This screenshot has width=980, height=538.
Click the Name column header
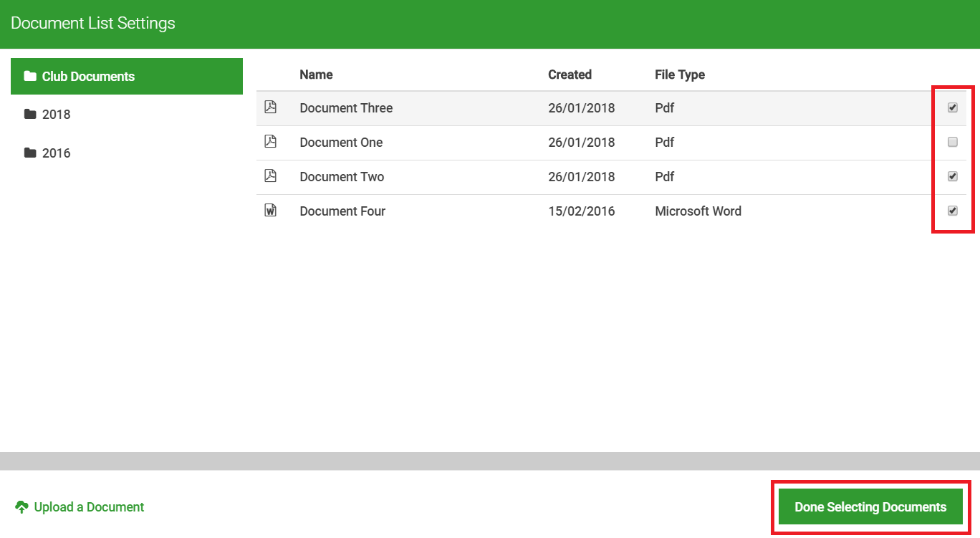(x=316, y=75)
